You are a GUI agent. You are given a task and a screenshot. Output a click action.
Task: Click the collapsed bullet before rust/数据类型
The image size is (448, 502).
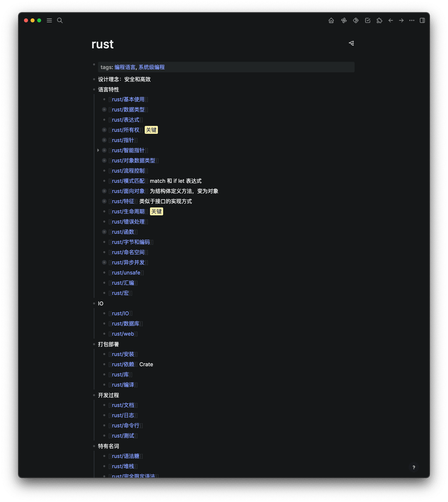tap(104, 109)
